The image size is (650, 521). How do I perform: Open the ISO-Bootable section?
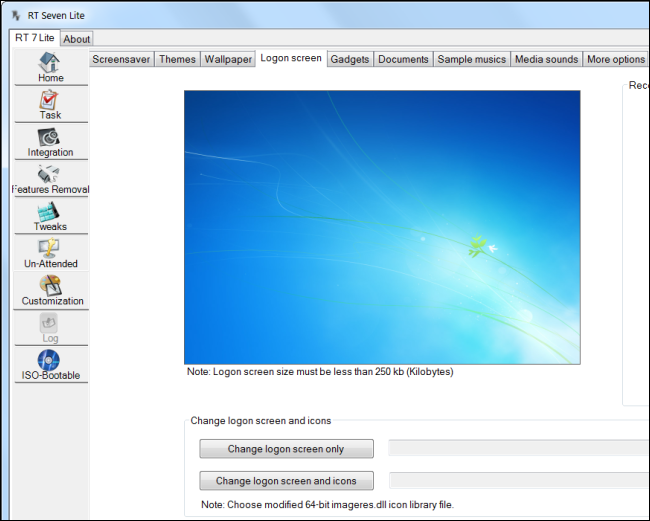coord(51,365)
